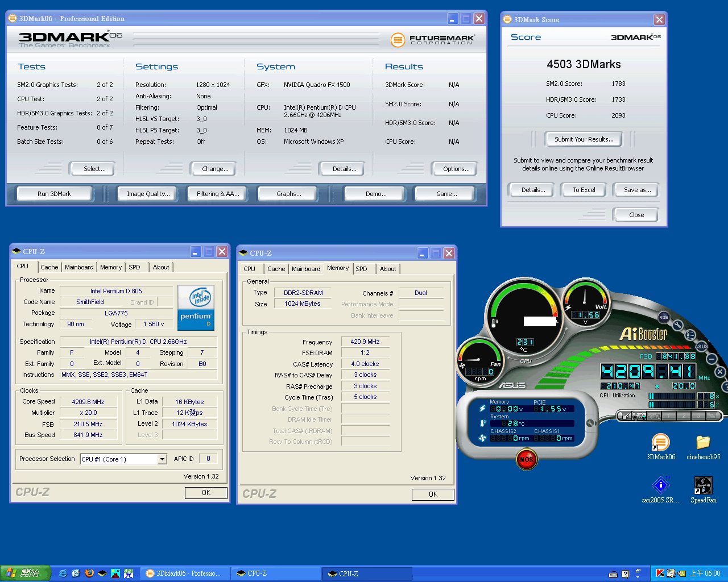This screenshot has width=728, height=582.
Task: Expand AI Booster side panel wrench arrow
Action: click(x=592, y=423)
